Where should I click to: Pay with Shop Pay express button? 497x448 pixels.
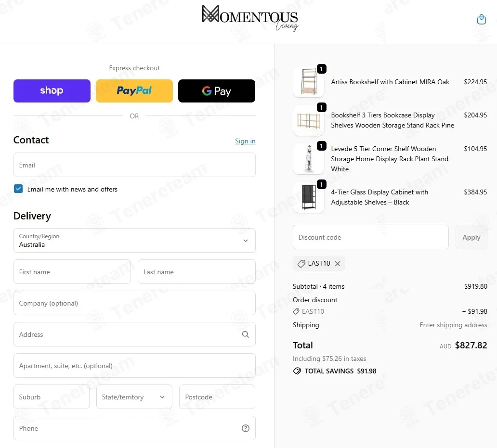52,91
